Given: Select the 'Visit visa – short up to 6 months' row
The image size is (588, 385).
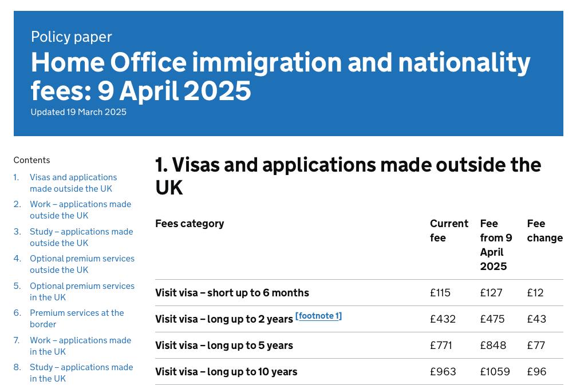Looking at the screenshot, I should tap(232, 293).
